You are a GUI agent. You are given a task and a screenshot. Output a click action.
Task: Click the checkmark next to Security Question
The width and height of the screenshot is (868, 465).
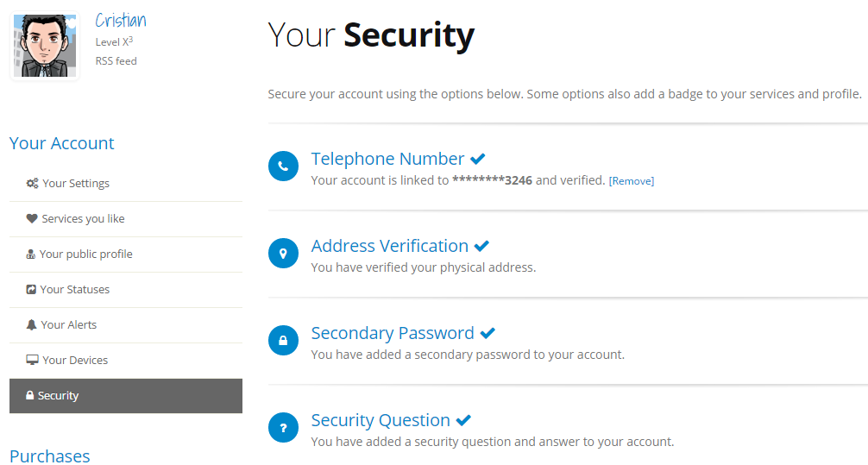tap(463, 420)
